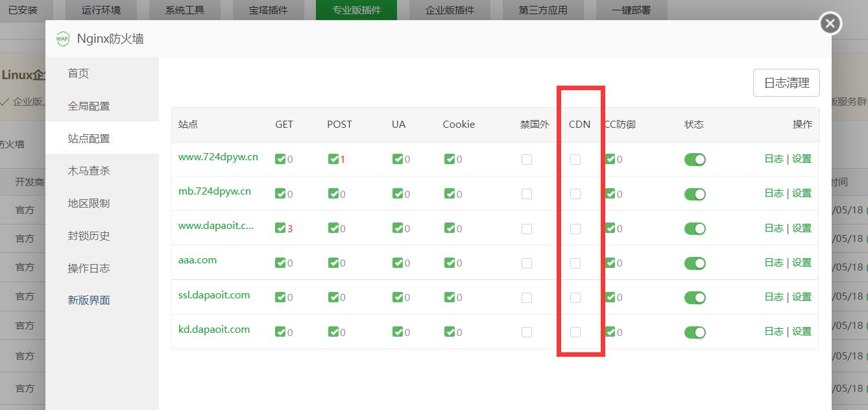The height and width of the screenshot is (410, 868).
Task: Uncheck GET filter for www.dapaoit.c... row
Action: pos(280,228)
